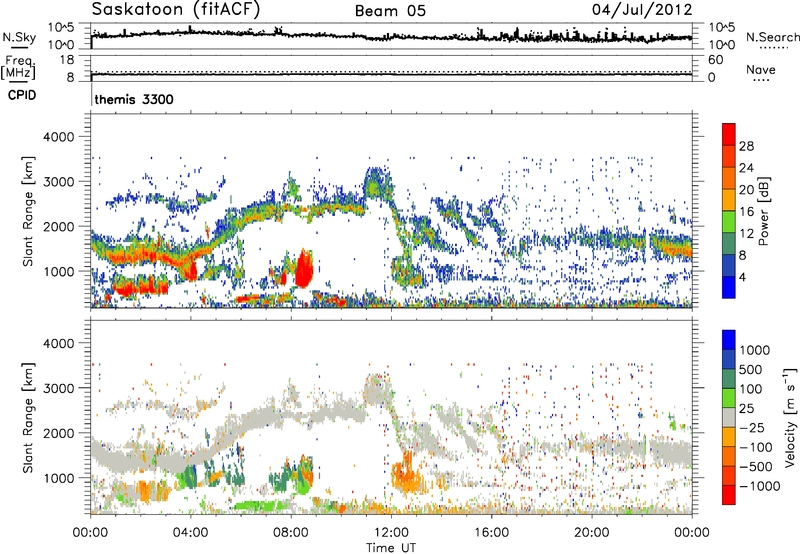Click the "1000" value on velocity colorbar

point(754,350)
